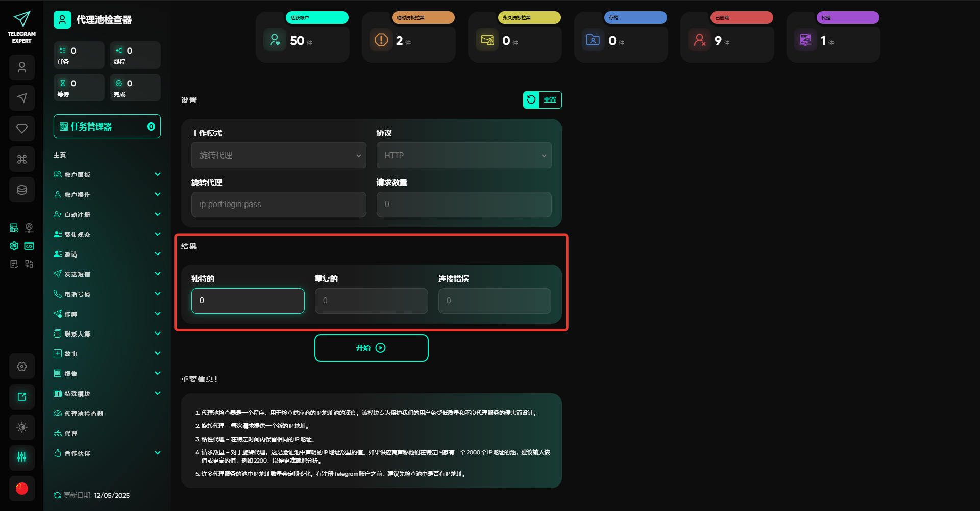Expand the 发送短信 menu section
980x511 pixels.
click(x=107, y=274)
